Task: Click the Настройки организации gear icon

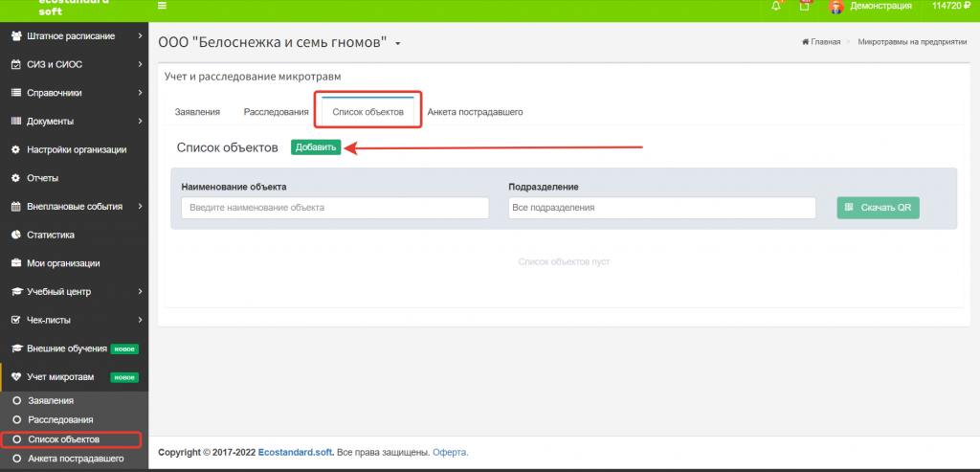Action: [x=17, y=149]
